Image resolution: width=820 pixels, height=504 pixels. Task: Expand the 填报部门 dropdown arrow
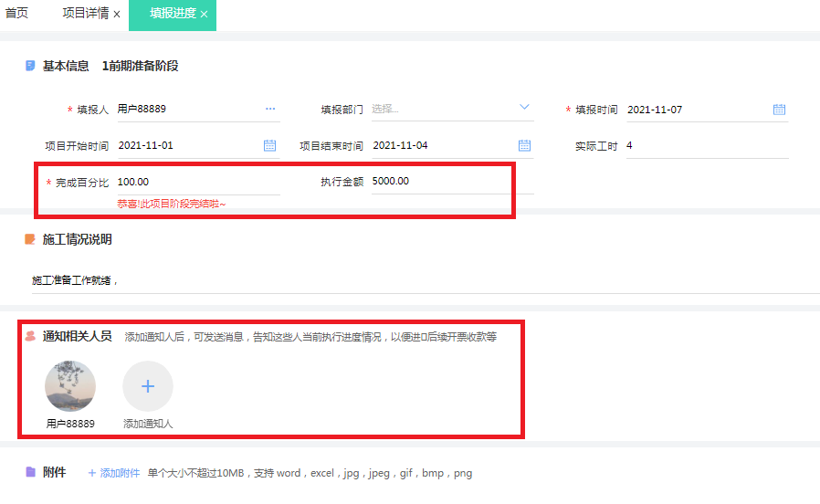click(x=524, y=107)
